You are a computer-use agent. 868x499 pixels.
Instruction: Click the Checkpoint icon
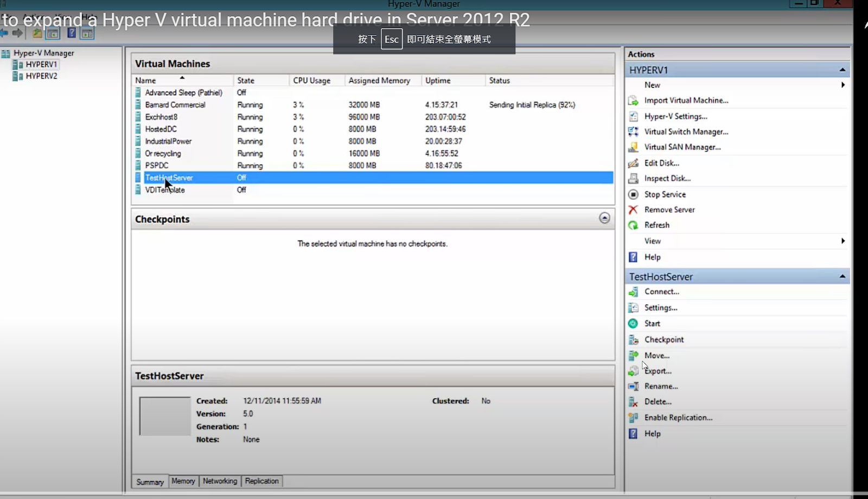(633, 339)
